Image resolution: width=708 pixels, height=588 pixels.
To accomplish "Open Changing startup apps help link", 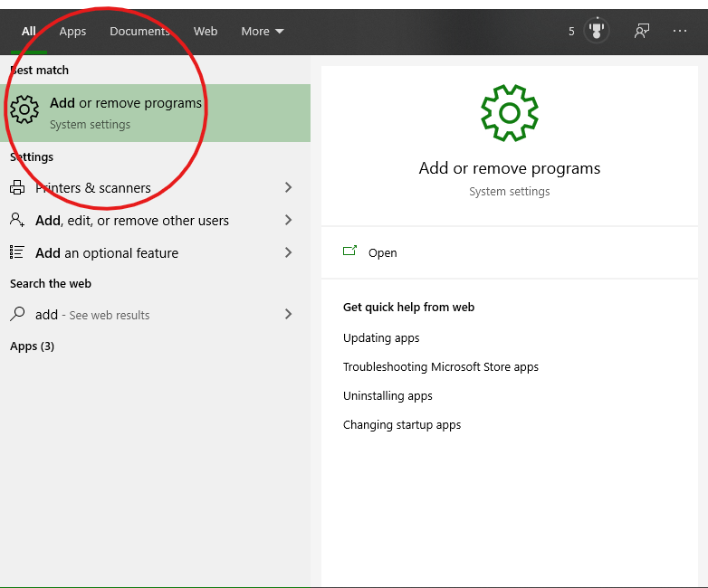I will click(x=402, y=424).
